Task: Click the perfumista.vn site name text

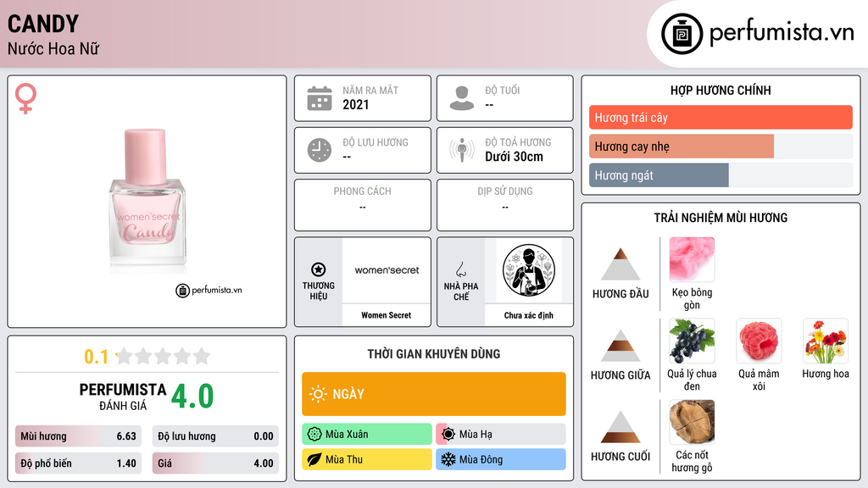Action: click(782, 32)
